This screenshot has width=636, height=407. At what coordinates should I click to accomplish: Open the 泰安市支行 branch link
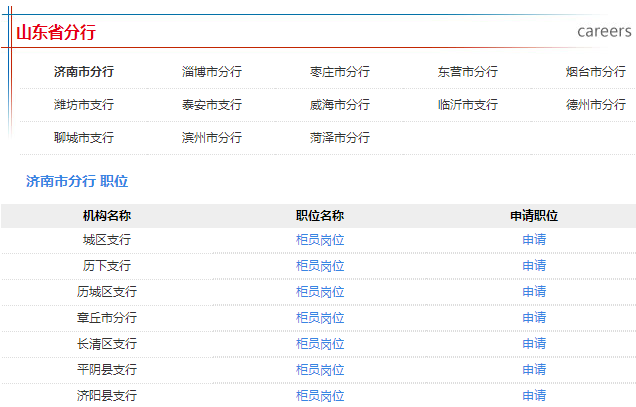tap(212, 105)
